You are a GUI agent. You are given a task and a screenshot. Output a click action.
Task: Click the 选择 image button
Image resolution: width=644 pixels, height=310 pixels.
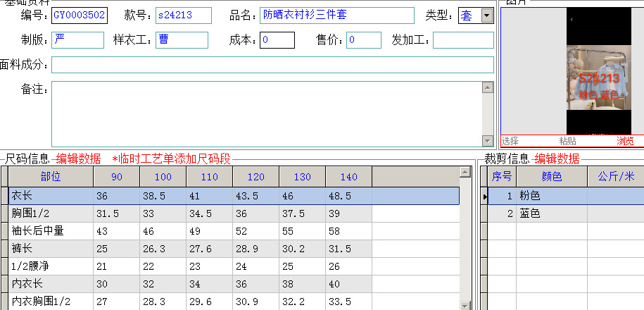coord(510,141)
